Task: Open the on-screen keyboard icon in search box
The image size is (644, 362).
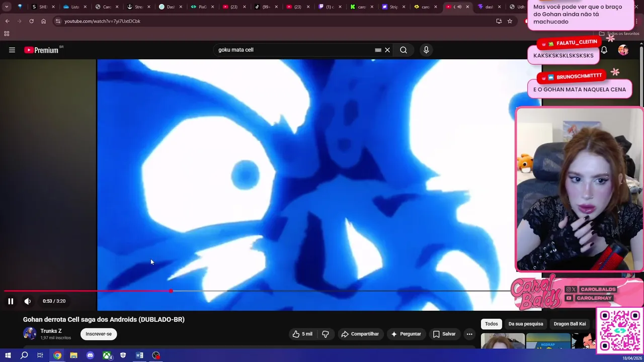Action: [x=378, y=50]
